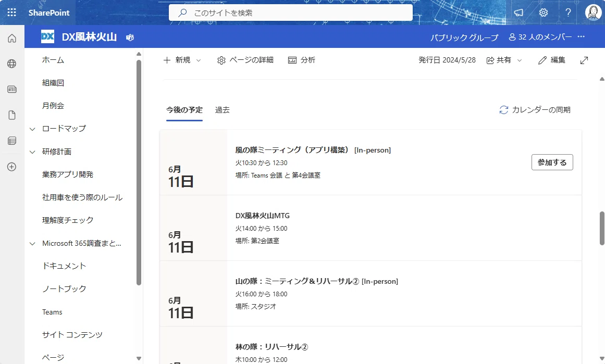Open Microsoft 365調査まと... navigation link
The height and width of the screenshot is (364, 605).
point(82,243)
